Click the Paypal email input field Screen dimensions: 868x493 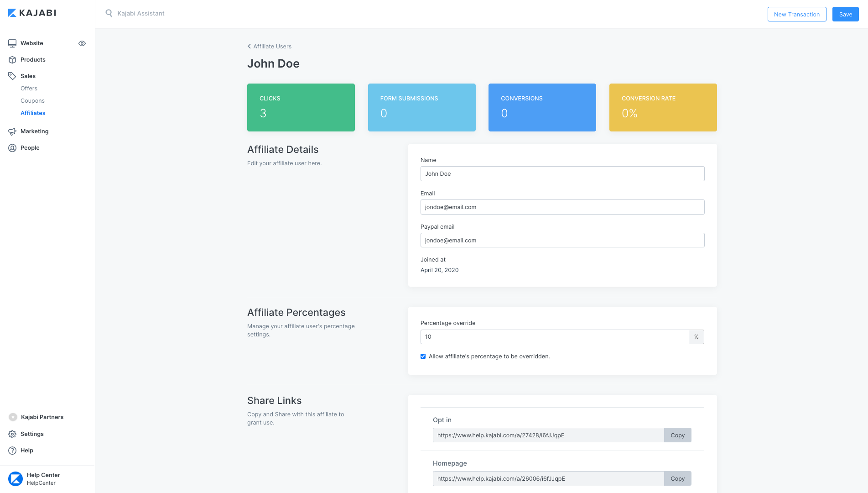pyautogui.click(x=562, y=241)
